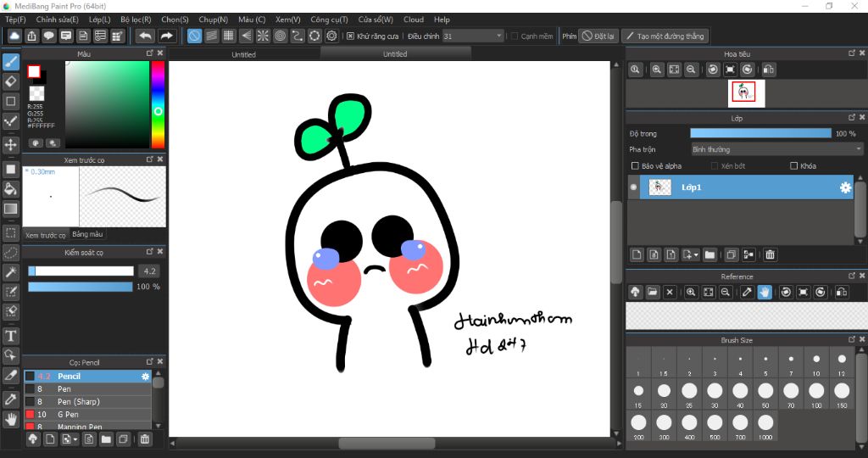Open the Bộ lọc(R) menu

(x=136, y=20)
